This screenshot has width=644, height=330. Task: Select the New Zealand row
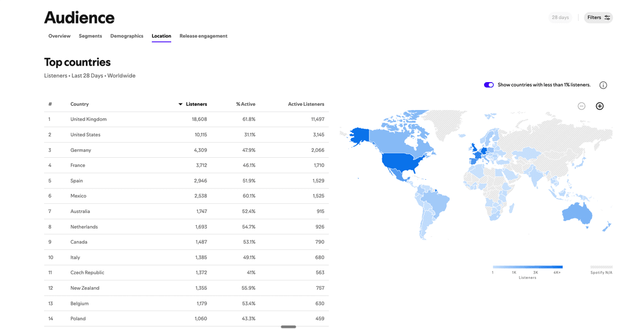click(186, 288)
